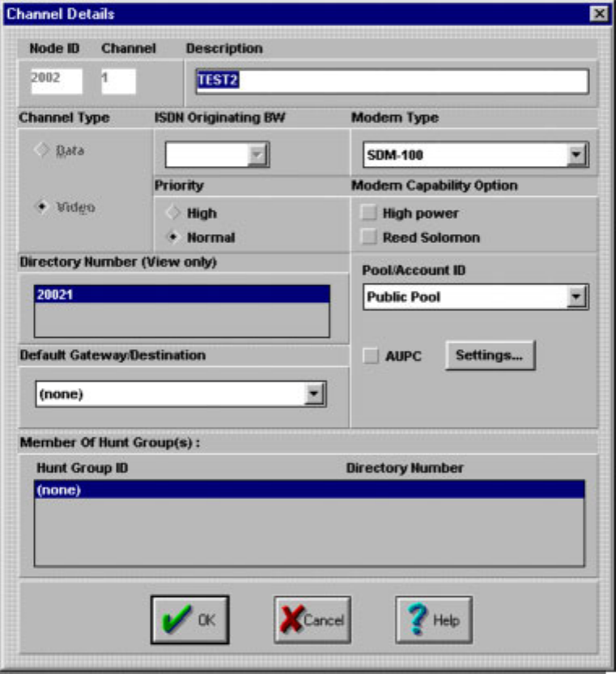Click the Description field containing TEST2

pos(392,82)
